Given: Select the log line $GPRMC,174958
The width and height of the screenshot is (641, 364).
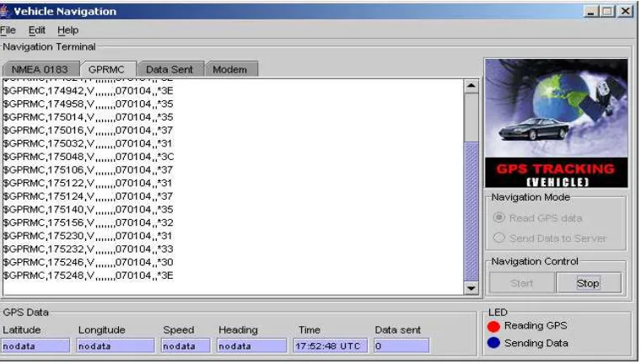Looking at the screenshot, I should pyautogui.click(x=88, y=104).
